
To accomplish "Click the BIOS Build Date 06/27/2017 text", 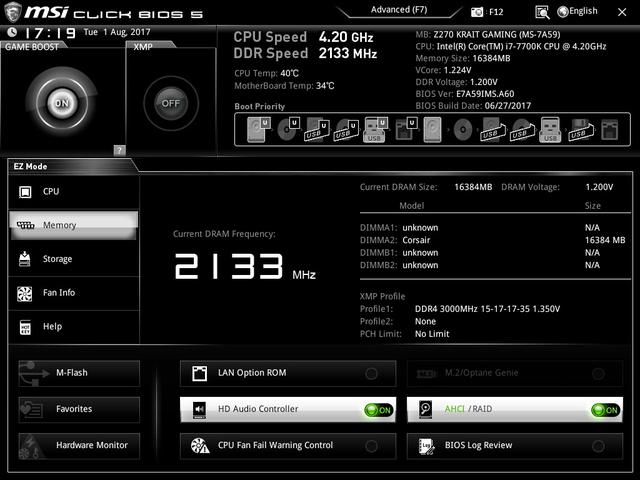I will tap(473, 106).
